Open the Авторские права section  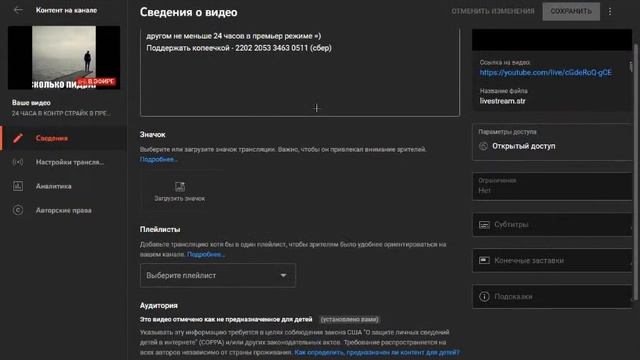(x=64, y=210)
